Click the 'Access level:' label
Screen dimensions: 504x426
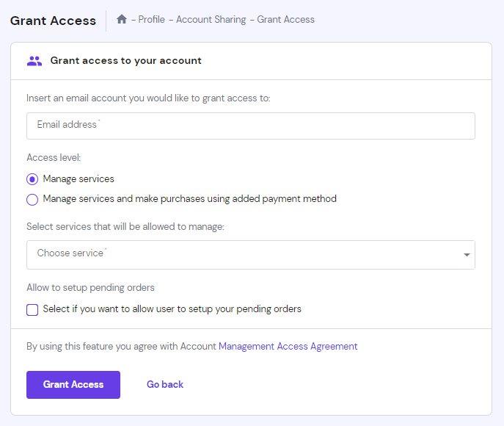[x=54, y=157]
